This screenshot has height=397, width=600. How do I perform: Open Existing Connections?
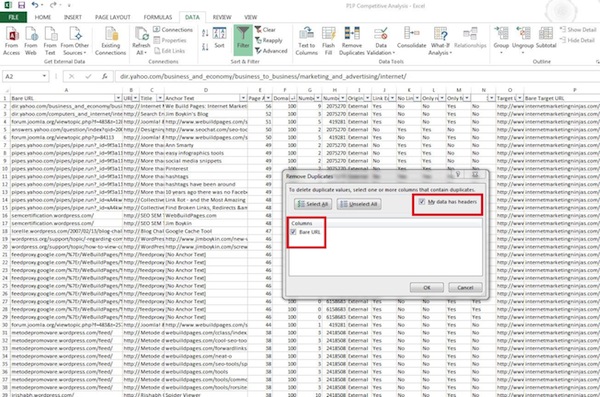point(111,41)
